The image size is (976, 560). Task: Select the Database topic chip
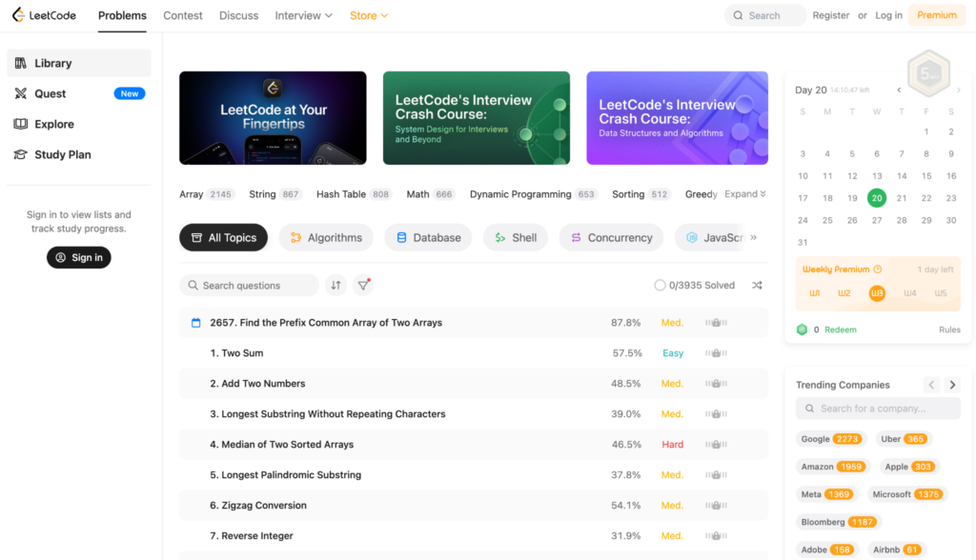(x=428, y=238)
